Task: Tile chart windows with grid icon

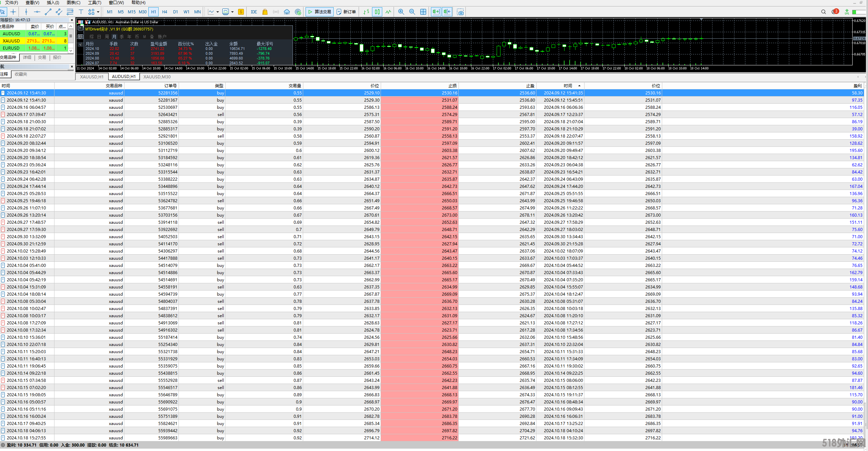Action: click(423, 12)
